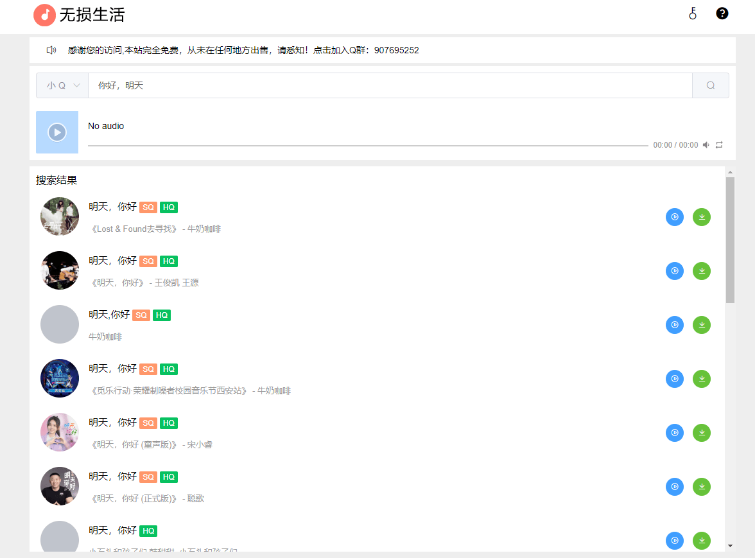Open the black question mark help icon
The width and height of the screenshot is (755, 560).
pyautogui.click(x=722, y=13)
